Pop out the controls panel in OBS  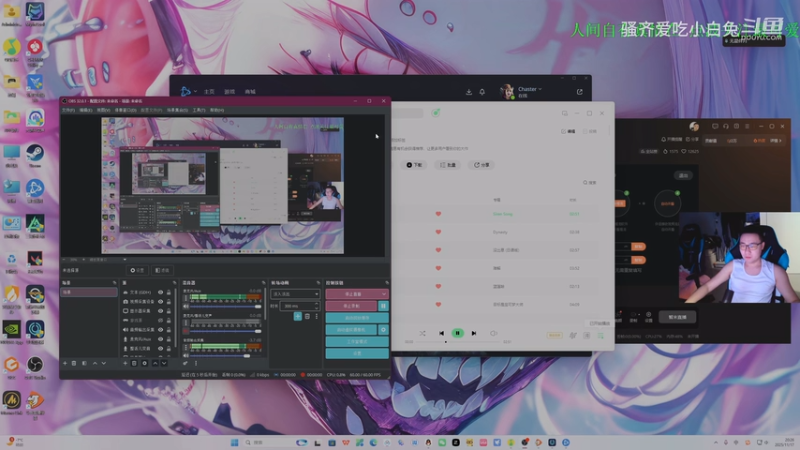click(x=387, y=283)
